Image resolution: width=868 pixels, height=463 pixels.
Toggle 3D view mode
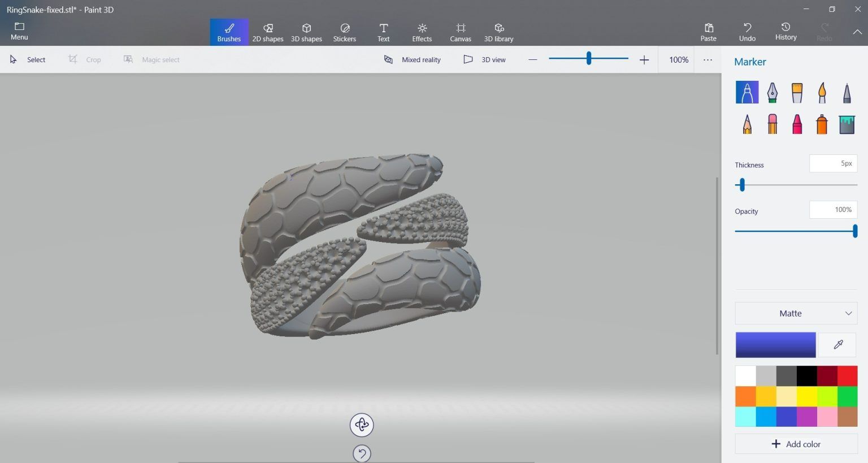click(x=485, y=59)
